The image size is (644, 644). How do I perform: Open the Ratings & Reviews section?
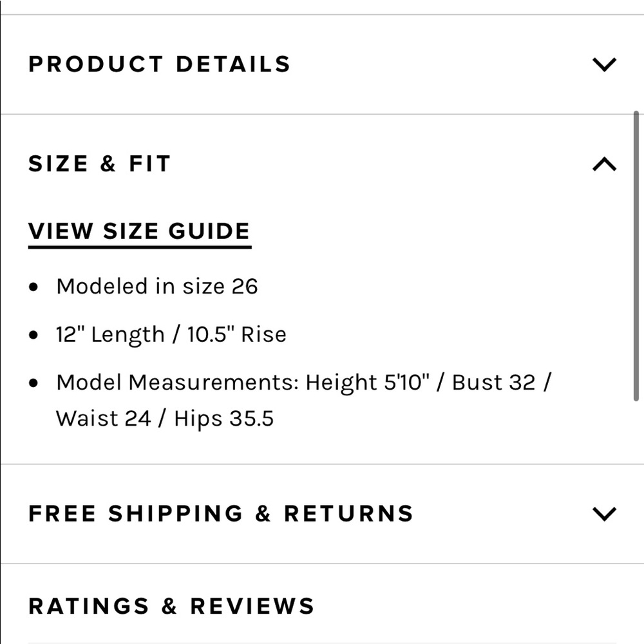pyautogui.click(x=172, y=607)
